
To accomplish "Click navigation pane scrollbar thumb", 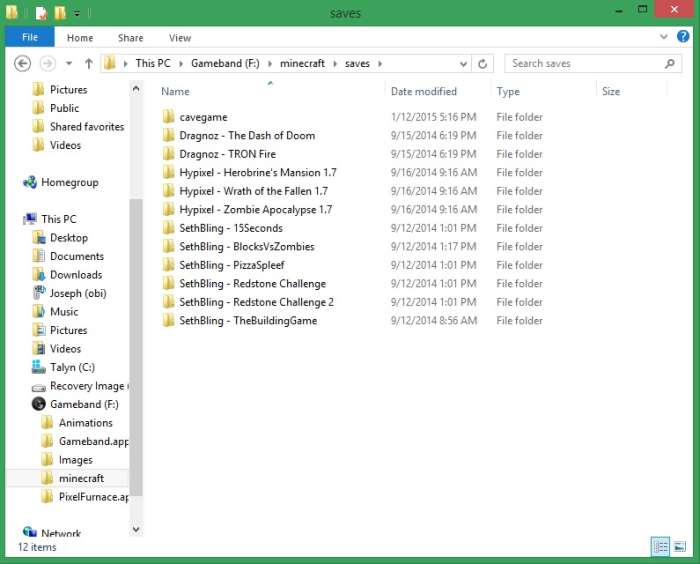I will [x=136, y=347].
